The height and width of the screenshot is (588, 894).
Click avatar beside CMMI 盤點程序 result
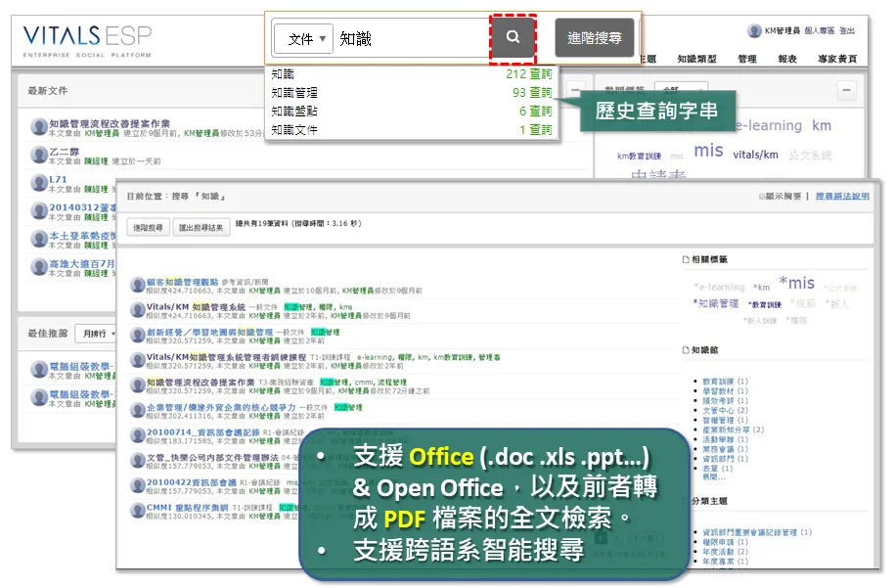pyautogui.click(x=137, y=511)
